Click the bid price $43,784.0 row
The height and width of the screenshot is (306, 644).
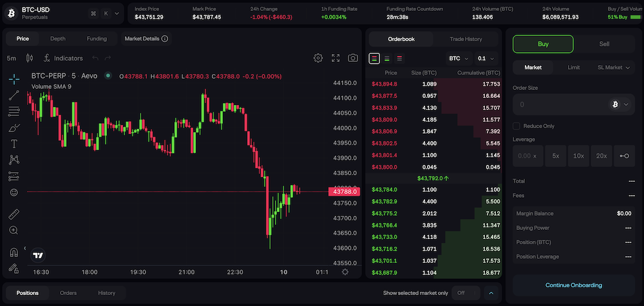click(x=433, y=190)
